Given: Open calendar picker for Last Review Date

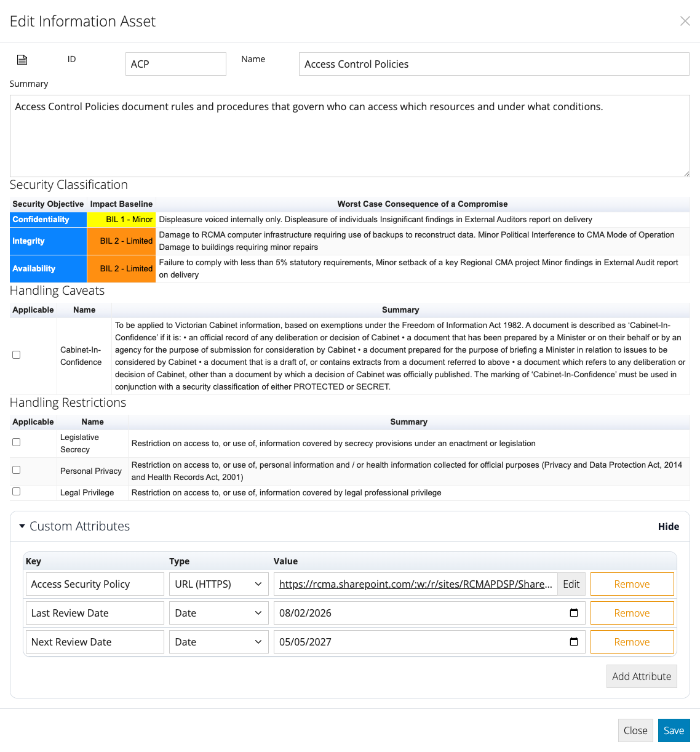Looking at the screenshot, I should click(x=573, y=613).
